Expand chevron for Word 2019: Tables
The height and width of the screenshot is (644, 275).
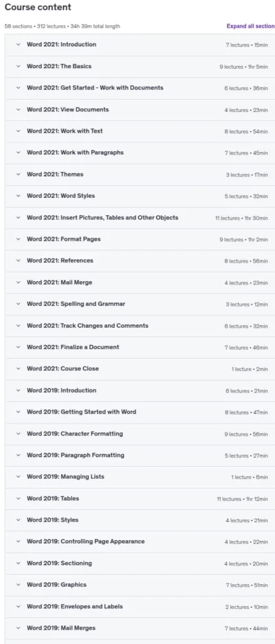tap(18, 498)
